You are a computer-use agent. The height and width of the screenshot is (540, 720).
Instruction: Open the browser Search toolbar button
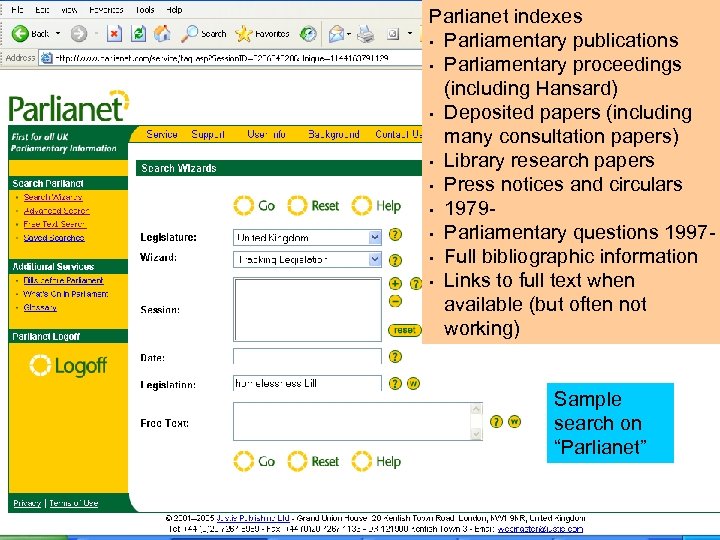tap(203, 34)
